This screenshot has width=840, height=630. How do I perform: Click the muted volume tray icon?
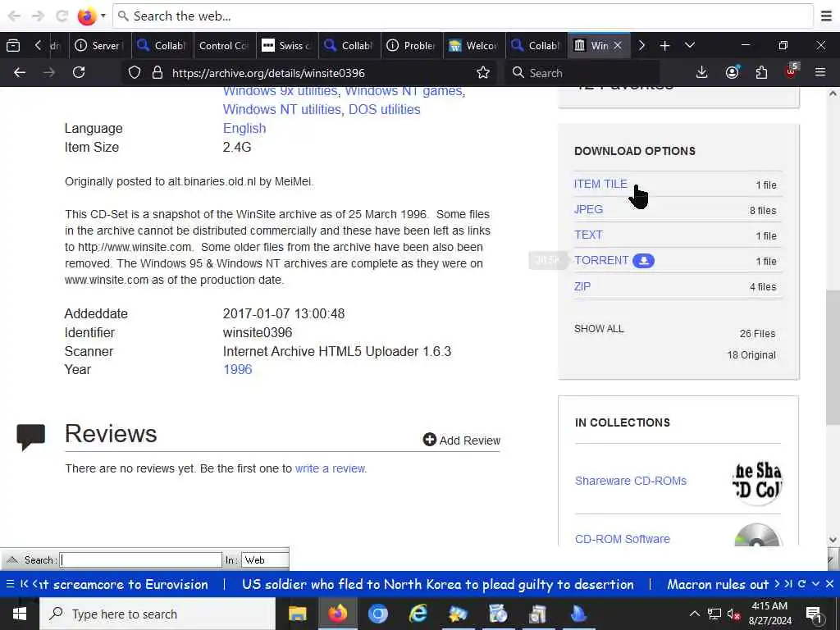pos(733,614)
